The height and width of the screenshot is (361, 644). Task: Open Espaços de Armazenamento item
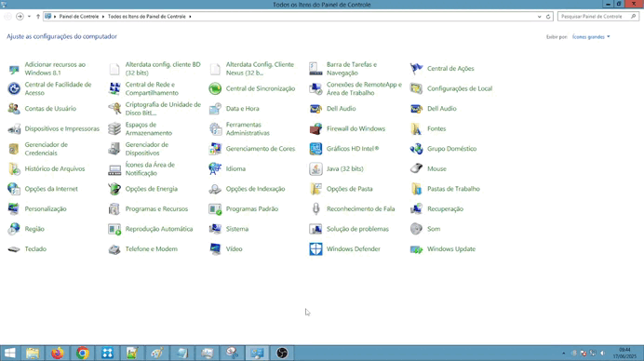coord(149,129)
